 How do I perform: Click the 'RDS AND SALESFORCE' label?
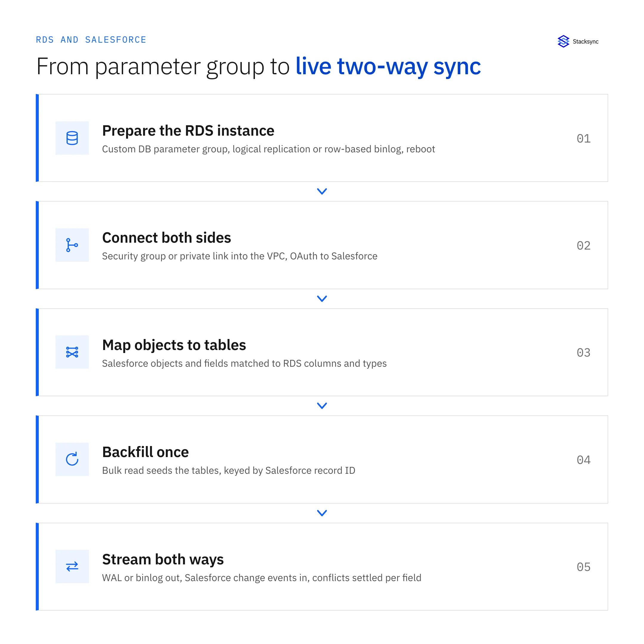91,40
